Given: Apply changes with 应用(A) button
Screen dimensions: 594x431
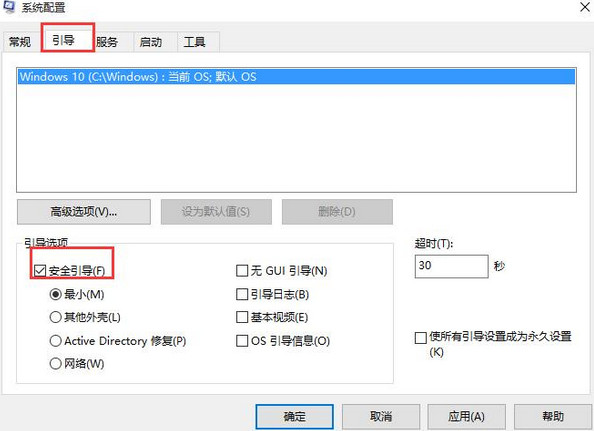Looking at the screenshot, I should pos(467,417).
